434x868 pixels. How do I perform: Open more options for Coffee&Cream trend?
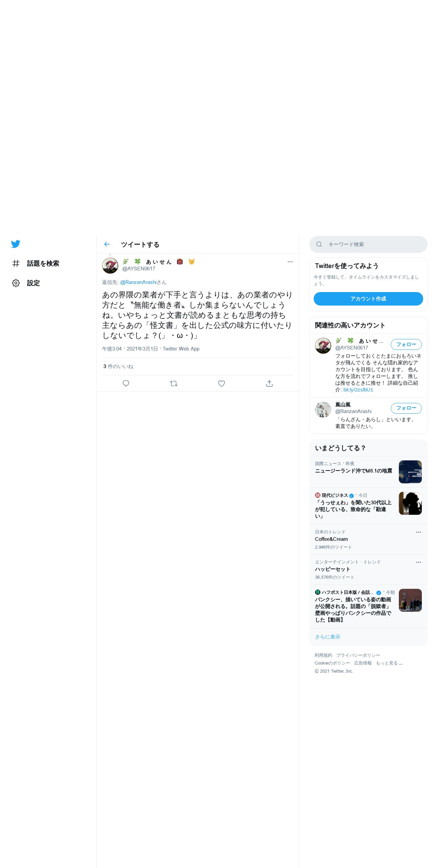418,532
